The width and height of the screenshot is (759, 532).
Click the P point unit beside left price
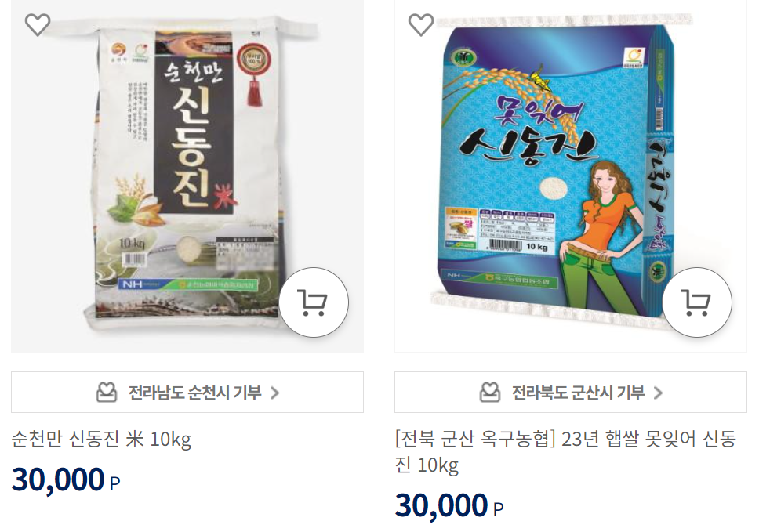click(x=114, y=483)
